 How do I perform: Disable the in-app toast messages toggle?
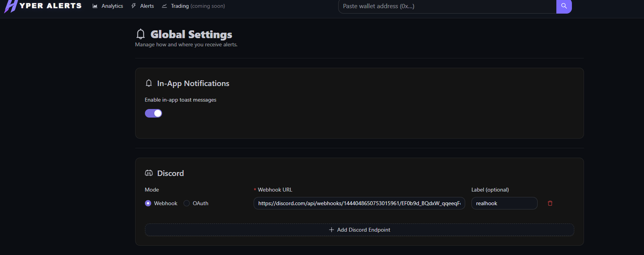(153, 113)
